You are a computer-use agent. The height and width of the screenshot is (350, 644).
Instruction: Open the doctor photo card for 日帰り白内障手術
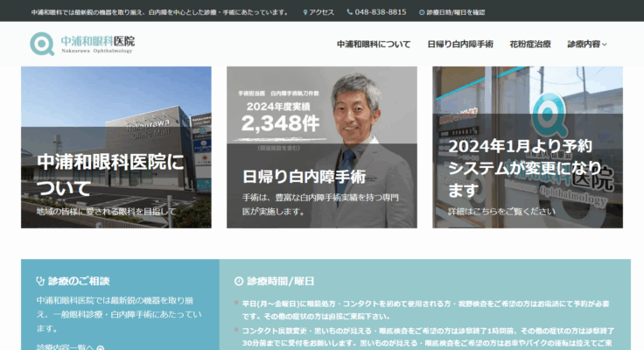tap(321, 147)
